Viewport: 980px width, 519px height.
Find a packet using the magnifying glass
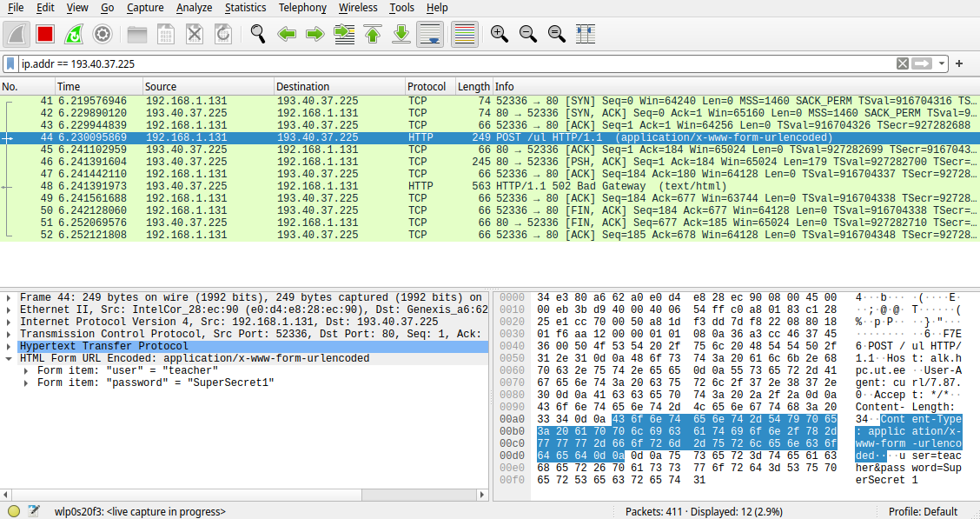(256, 34)
